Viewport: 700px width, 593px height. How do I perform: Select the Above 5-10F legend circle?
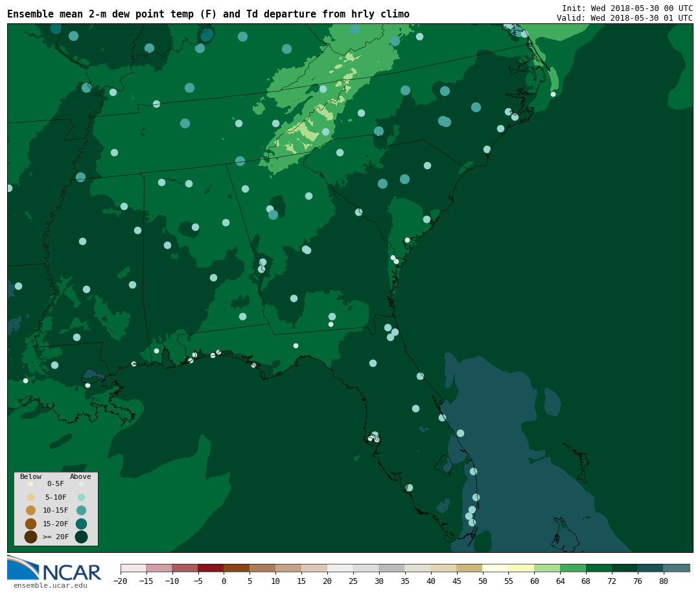(81, 497)
